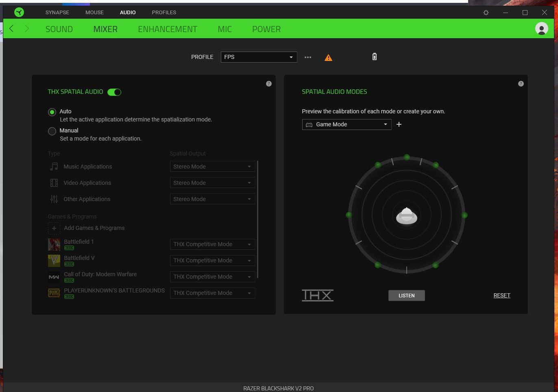558x392 pixels.
Task: Click the Battlefield 1 title text
Action: point(79,242)
